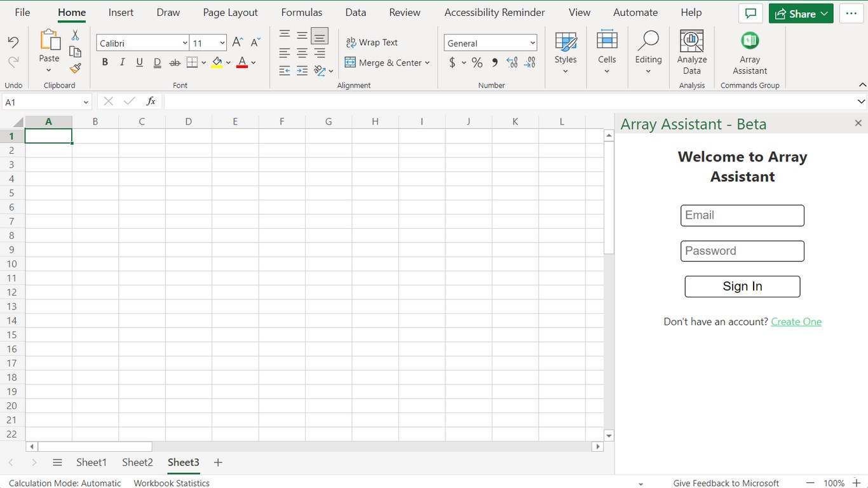The image size is (868, 488).
Task: Align text right
Action: point(320,53)
